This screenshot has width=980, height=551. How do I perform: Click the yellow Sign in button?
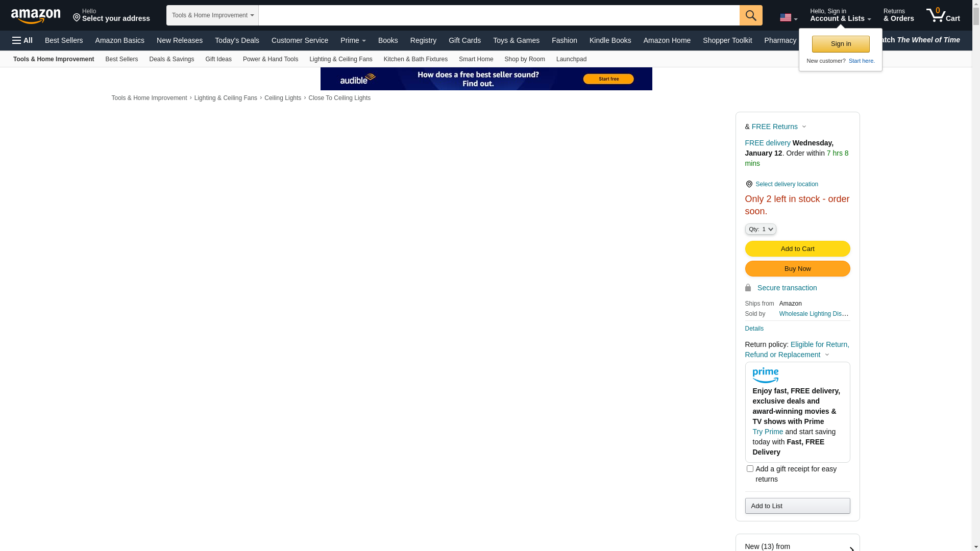coord(841,44)
